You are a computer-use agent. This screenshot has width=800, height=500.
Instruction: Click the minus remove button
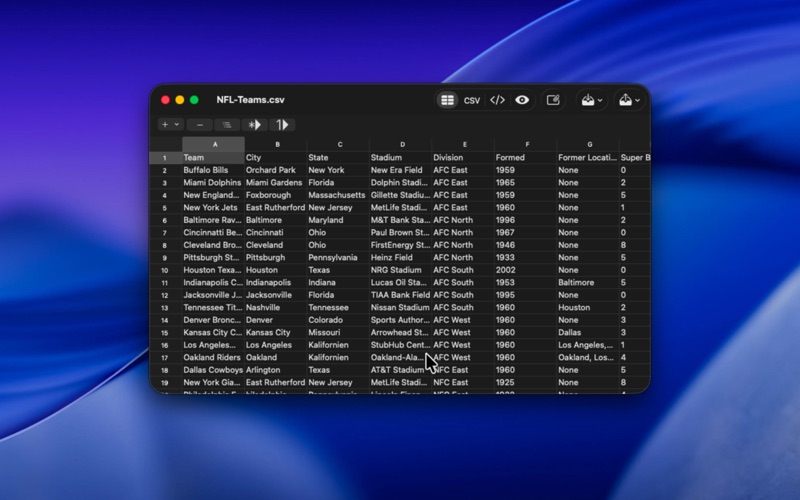click(199, 124)
